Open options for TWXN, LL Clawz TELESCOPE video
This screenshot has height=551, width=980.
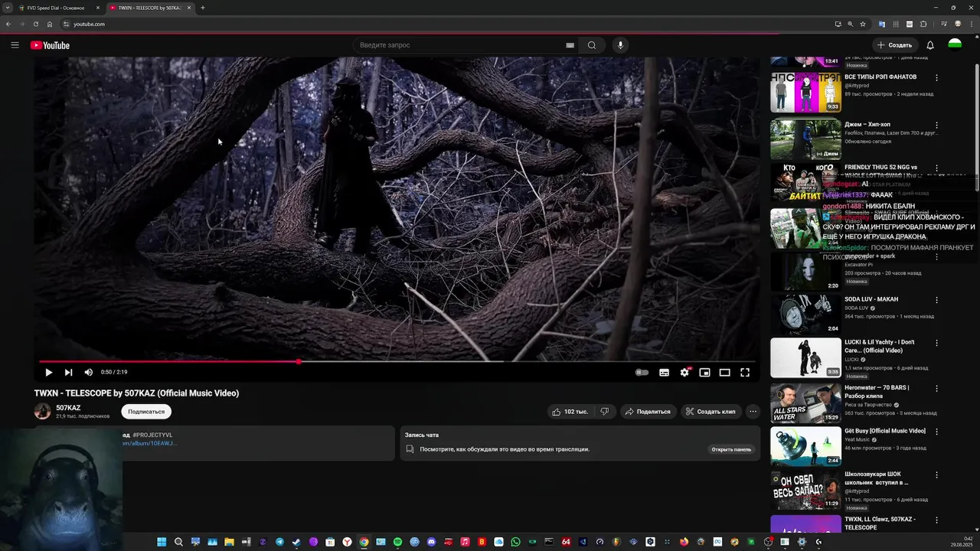[x=936, y=520]
